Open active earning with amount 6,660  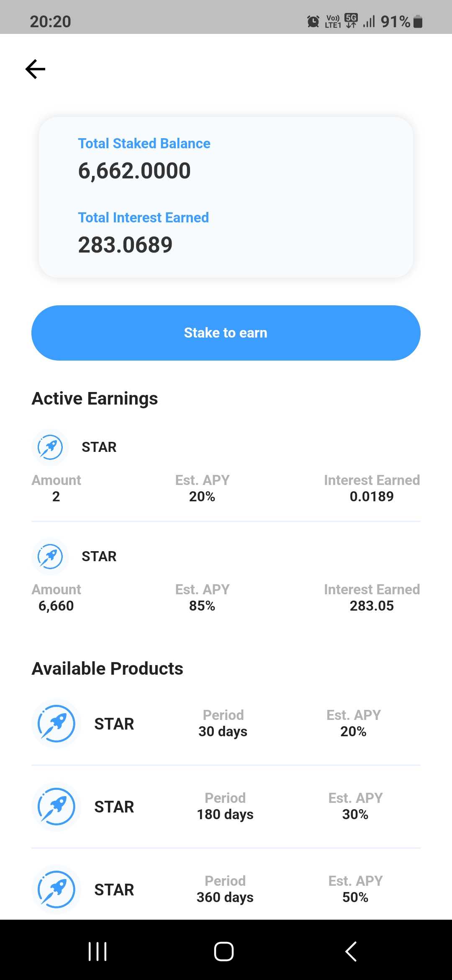point(56,606)
